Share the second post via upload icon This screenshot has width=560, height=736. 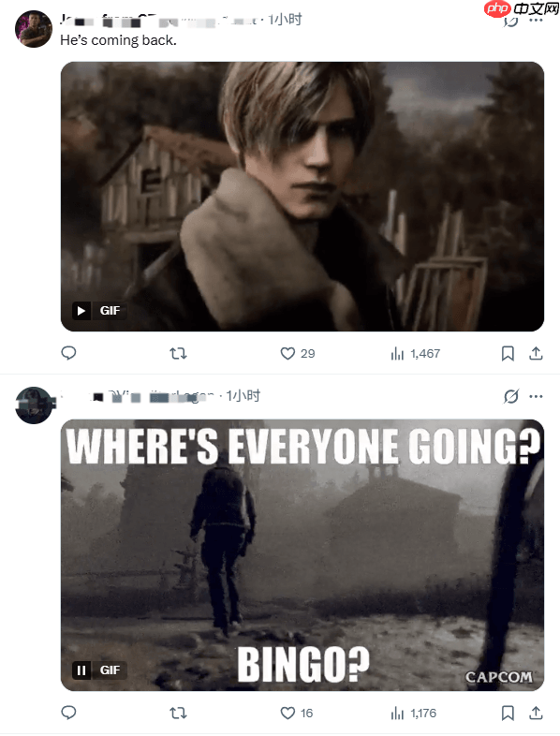(x=536, y=714)
